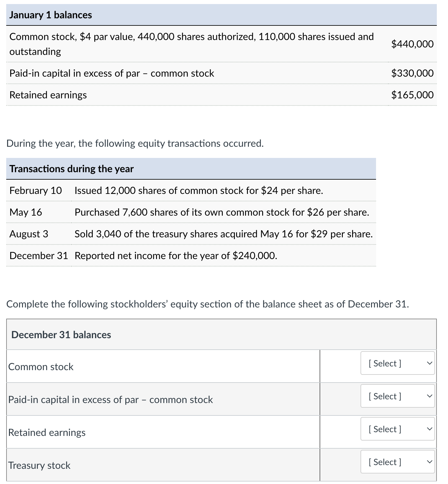Open the Treasury stock Select dropdown
448x484 pixels.
click(x=397, y=462)
